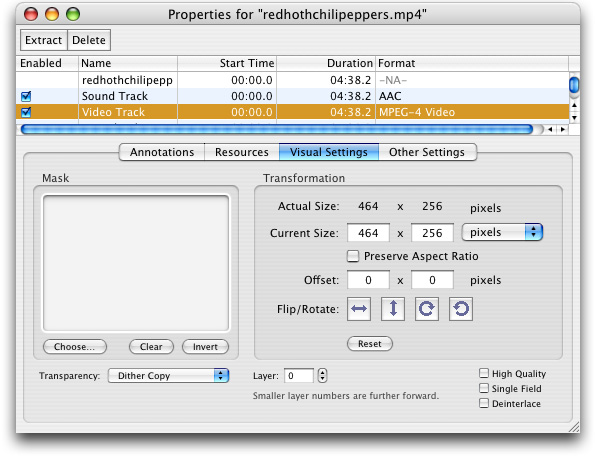Enable Preserve Aspect Ratio
The width and height of the screenshot is (595, 456).
(x=353, y=256)
